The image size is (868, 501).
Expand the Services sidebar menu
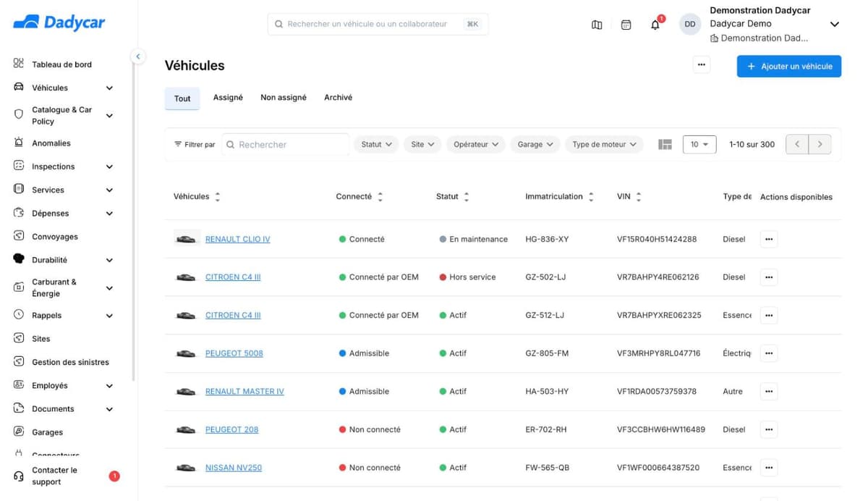(x=109, y=190)
